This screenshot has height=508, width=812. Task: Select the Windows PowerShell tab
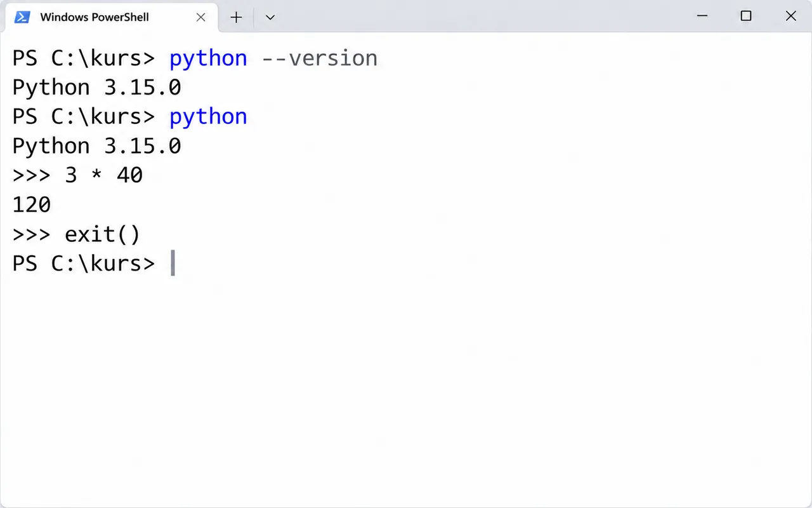pos(111,17)
